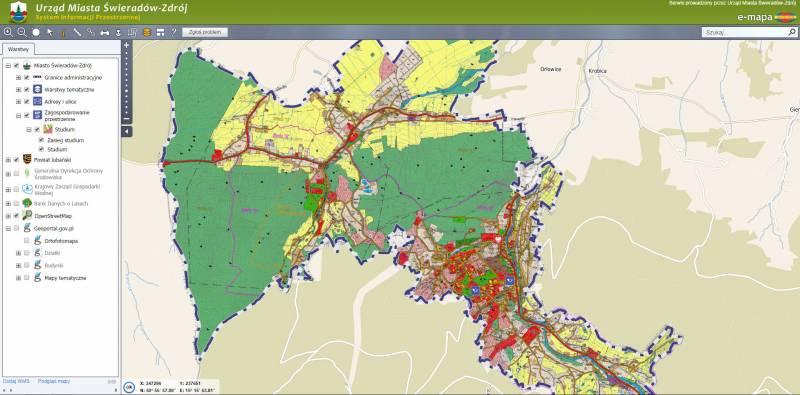Click the Zgłoś problem button
This screenshot has height=395, width=800.
click(205, 32)
